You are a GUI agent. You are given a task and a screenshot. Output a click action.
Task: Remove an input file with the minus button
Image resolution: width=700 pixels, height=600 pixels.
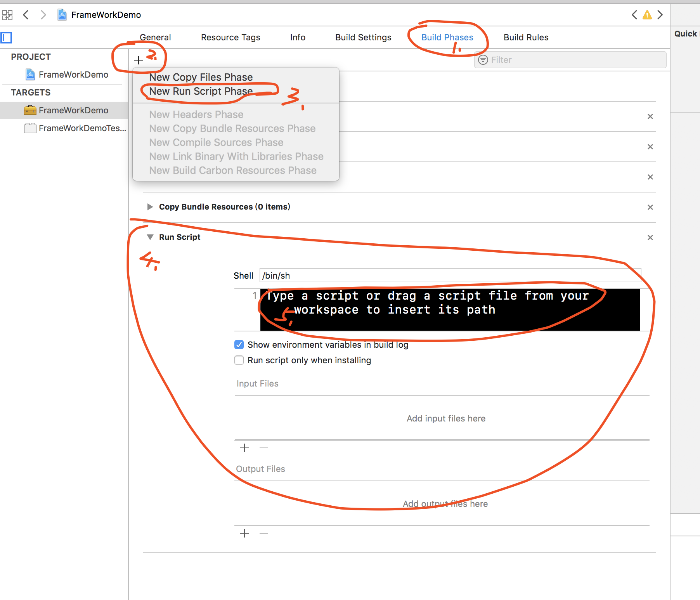point(264,448)
